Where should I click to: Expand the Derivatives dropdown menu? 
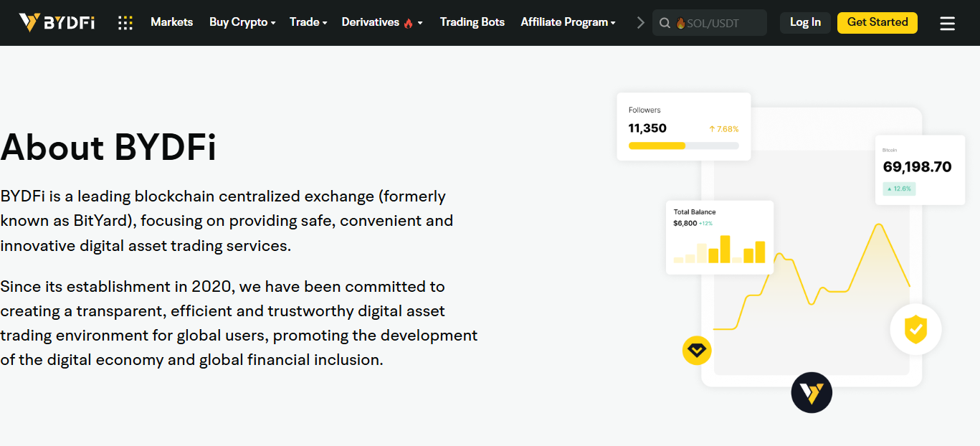pyautogui.click(x=382, y=22)
